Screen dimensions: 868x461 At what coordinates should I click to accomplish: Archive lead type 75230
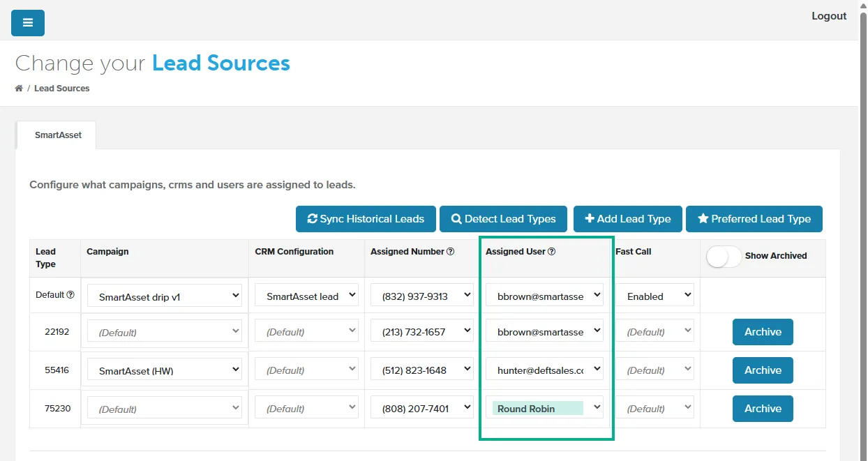[x=763, y=409]
